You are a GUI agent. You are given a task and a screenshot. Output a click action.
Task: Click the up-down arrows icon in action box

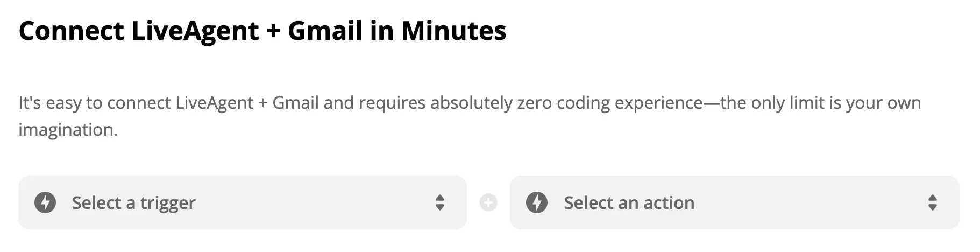coord(932,203)
